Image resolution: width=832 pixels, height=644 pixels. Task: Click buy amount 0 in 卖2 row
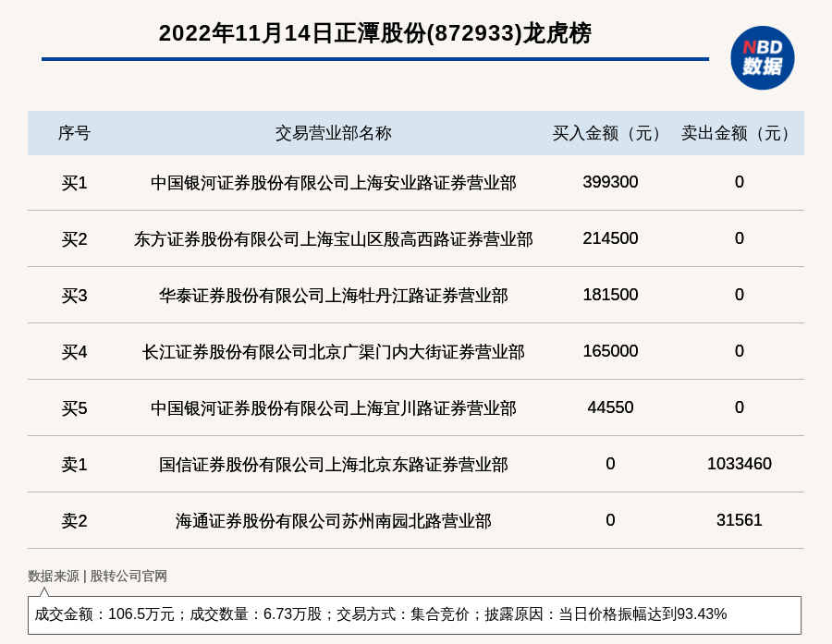tap(610, 520)
